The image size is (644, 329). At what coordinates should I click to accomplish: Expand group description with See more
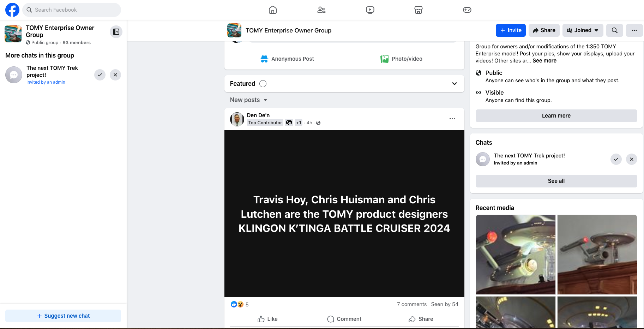click(544, 61)
